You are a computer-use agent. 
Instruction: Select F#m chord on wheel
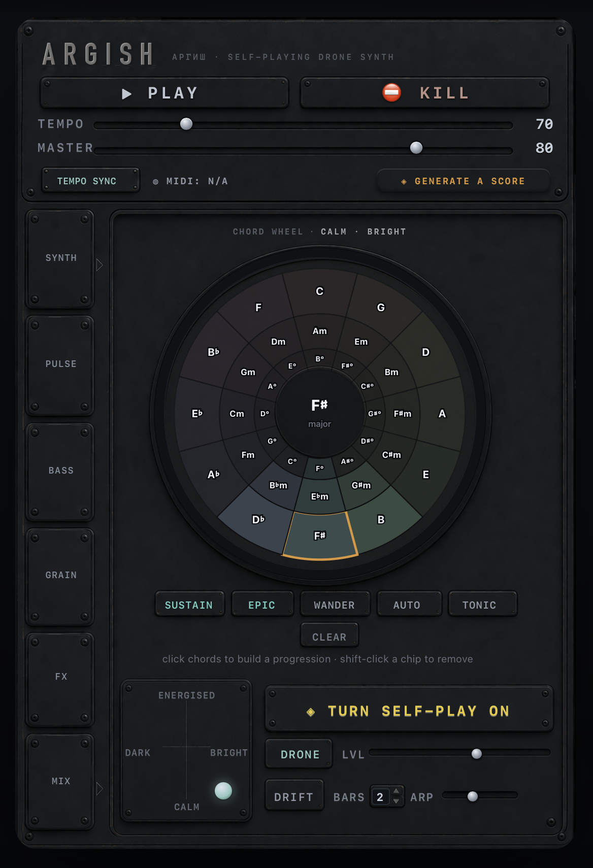click(403, 414)
